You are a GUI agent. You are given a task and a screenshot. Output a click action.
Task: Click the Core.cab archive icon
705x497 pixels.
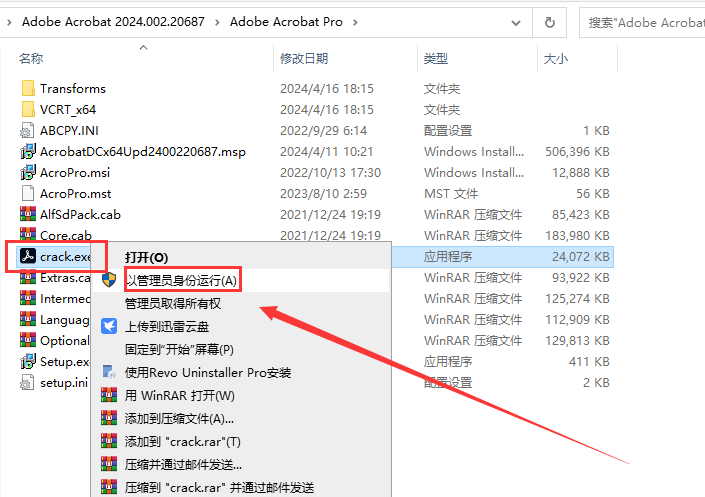[x=28, y=234]
